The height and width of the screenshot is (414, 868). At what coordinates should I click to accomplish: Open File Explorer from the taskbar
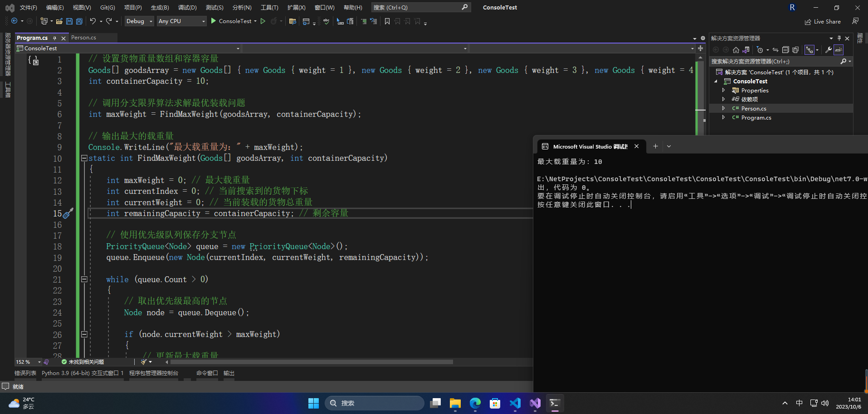[455, 403]
